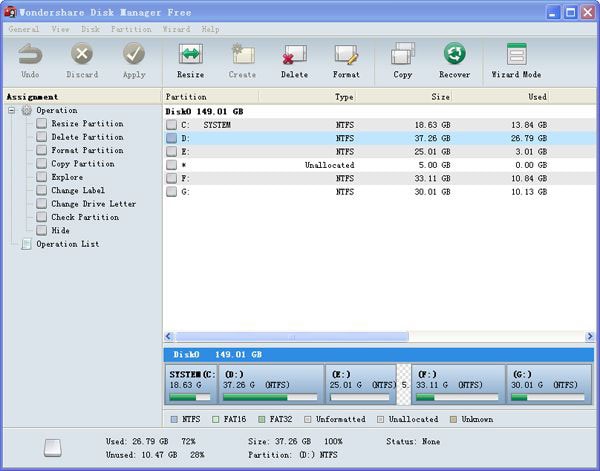
Task: Click the Operation gear icon in tree
Action: 26,111
